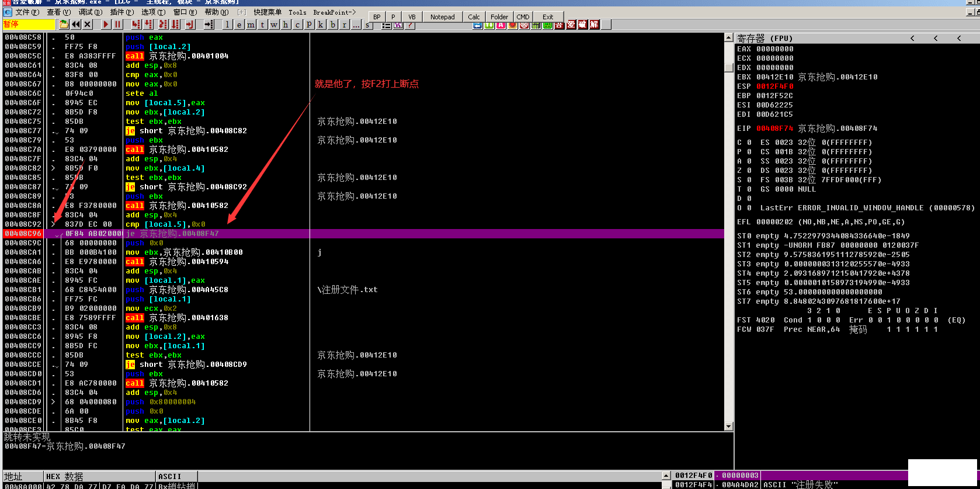The height and width of the screenshot is (489, 980).
Task: Click the Go to address arrow icon
Action: point(208,25)
